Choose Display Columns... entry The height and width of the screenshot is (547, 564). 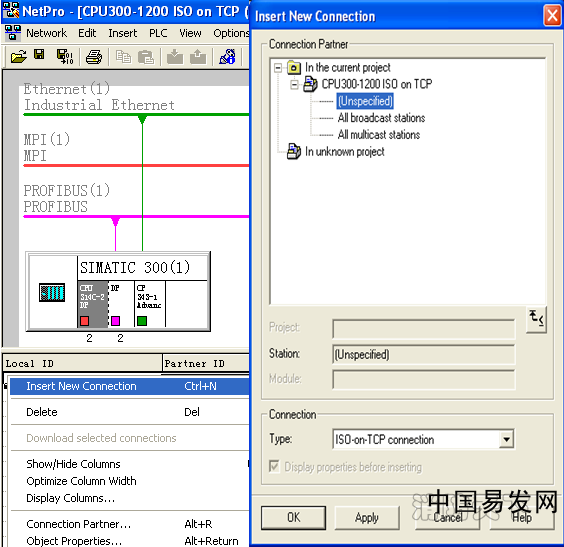[129, 498]
